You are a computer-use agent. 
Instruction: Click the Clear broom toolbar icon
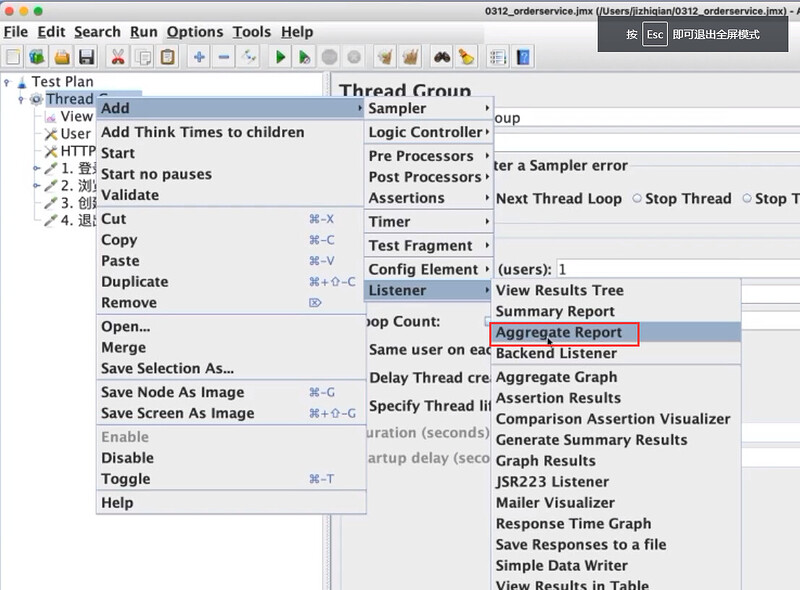click(x=385, y=57)
